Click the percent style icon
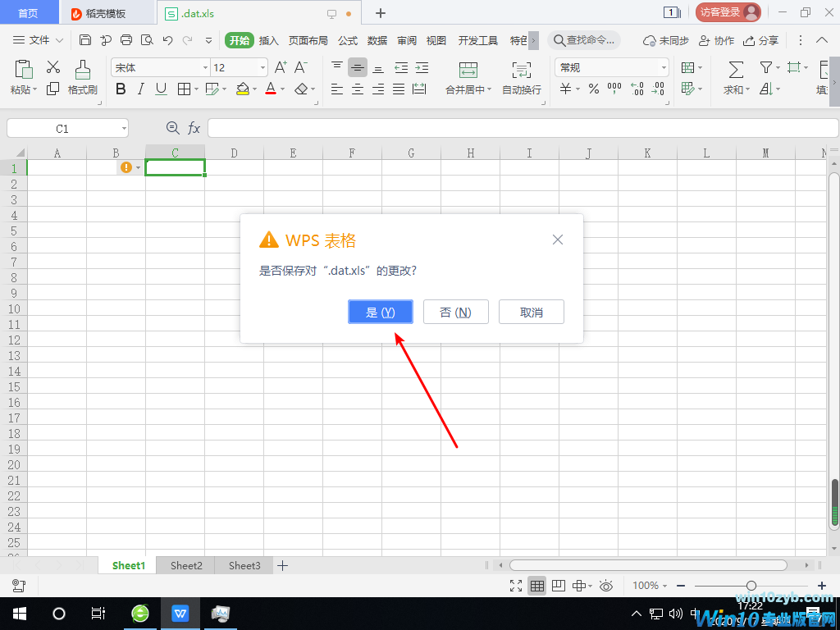840x630 pixels. (593, 89)
